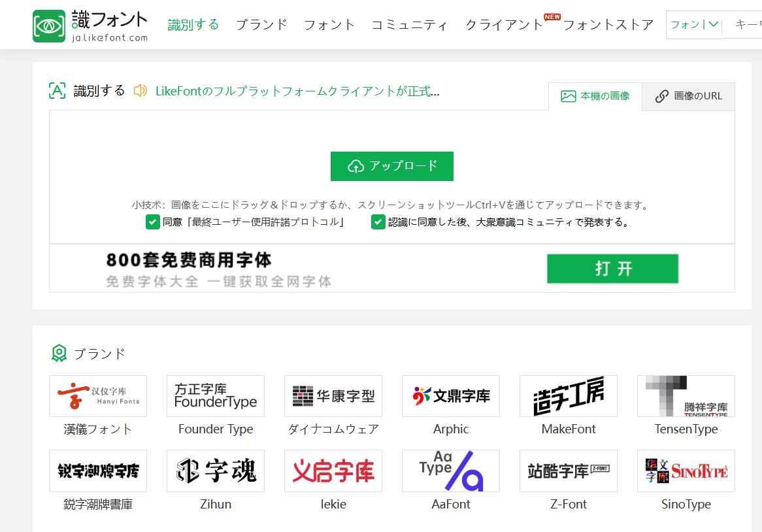Viewport: 762px width, 532px height.
Task: Click the ja.likefont.com site name
Action: tap(110, 37)
